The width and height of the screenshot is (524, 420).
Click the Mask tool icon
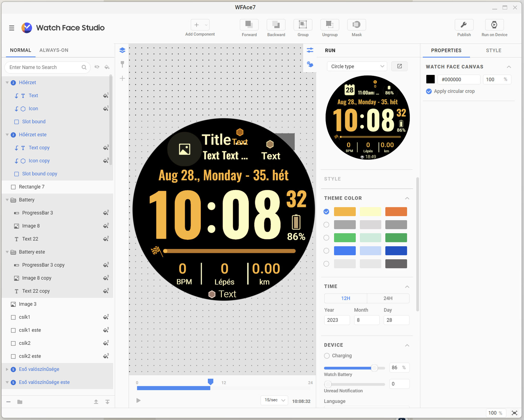pyautogui.click(x=357, y=24)
